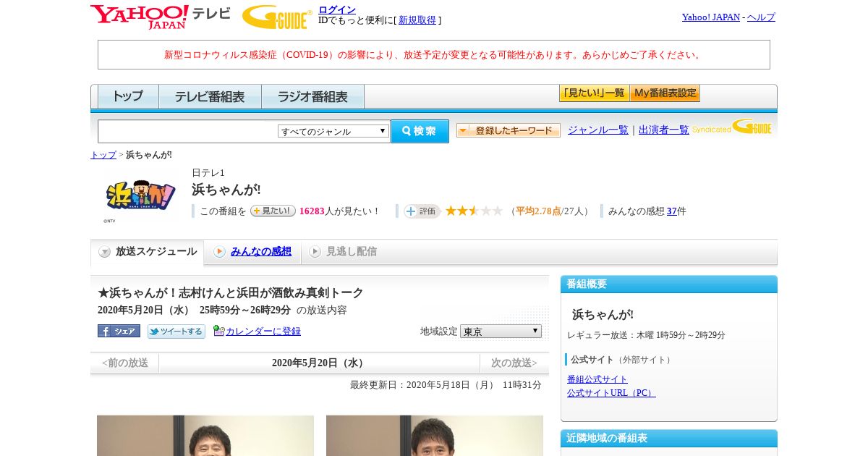Open the 地域設定 東京 region dropdown
868x456 pixels.
pyautogui.click(x=501, y=331)
